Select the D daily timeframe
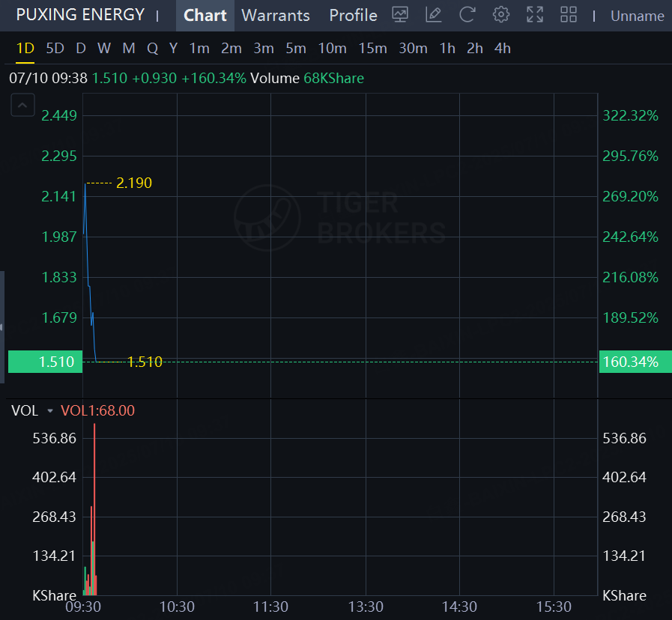Screen dimensions: 672x620 click(x=81, y=49)
